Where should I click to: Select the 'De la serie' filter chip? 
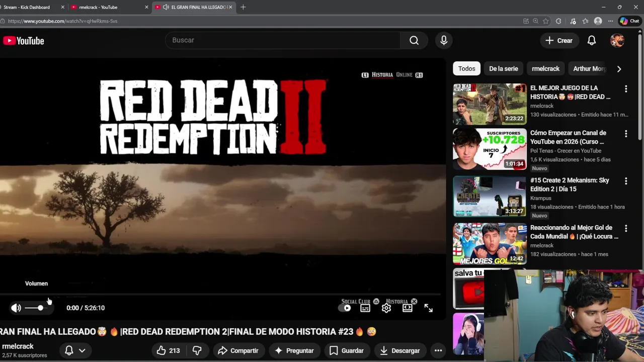tap(503, 69)
